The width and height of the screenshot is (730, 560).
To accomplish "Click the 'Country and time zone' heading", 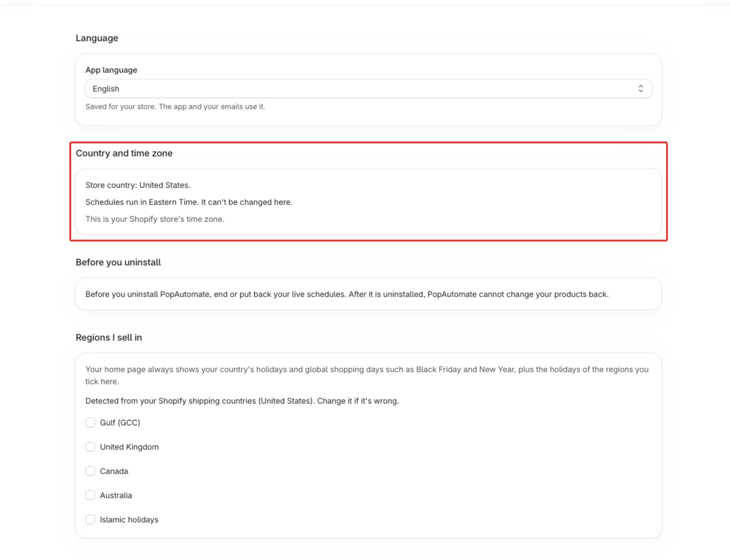I will tap(124, 153).
